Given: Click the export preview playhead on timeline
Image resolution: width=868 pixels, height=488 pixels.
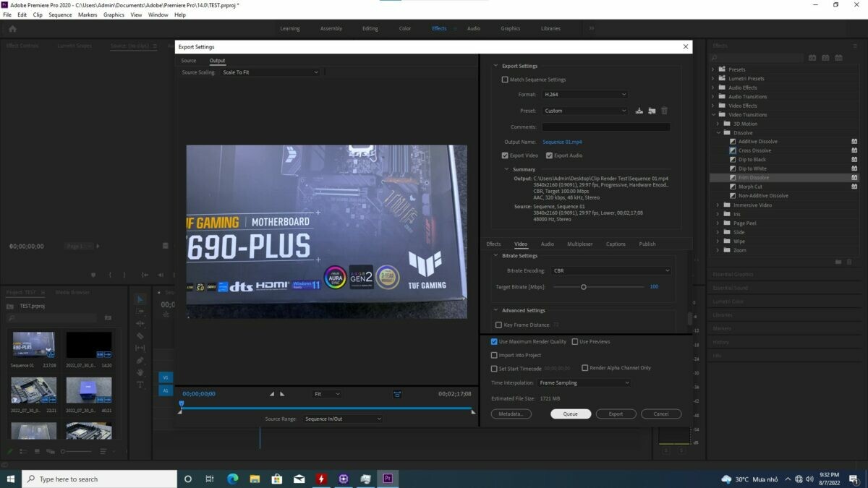Looking at the screenshot, I should 181,406.
